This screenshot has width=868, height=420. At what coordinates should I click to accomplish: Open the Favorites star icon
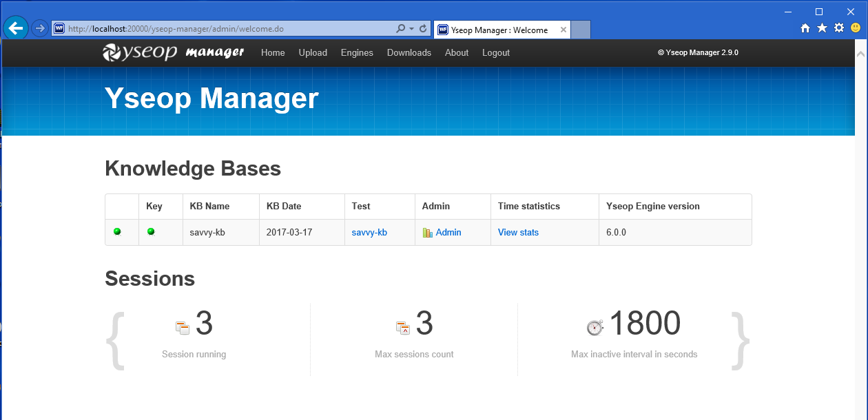point(822,28)
